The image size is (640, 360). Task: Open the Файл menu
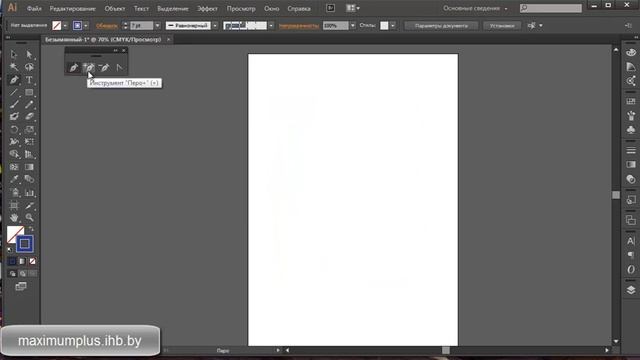[x=34, y=9]
